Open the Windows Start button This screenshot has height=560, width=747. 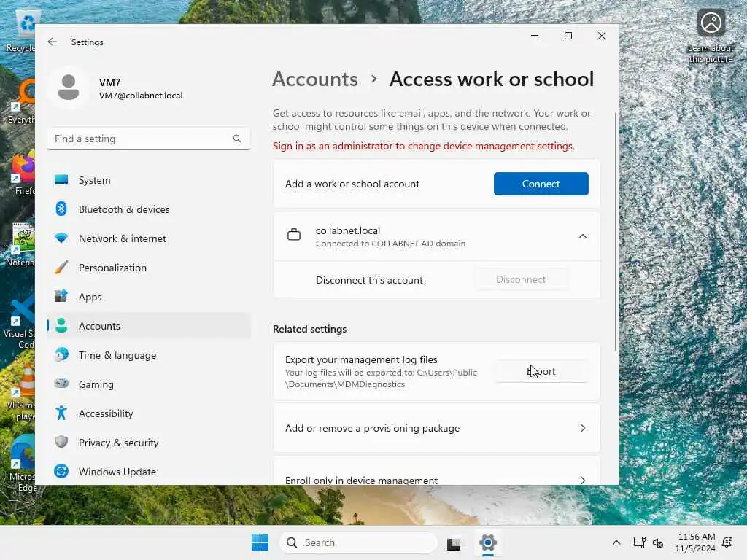[x=260, y=542]
